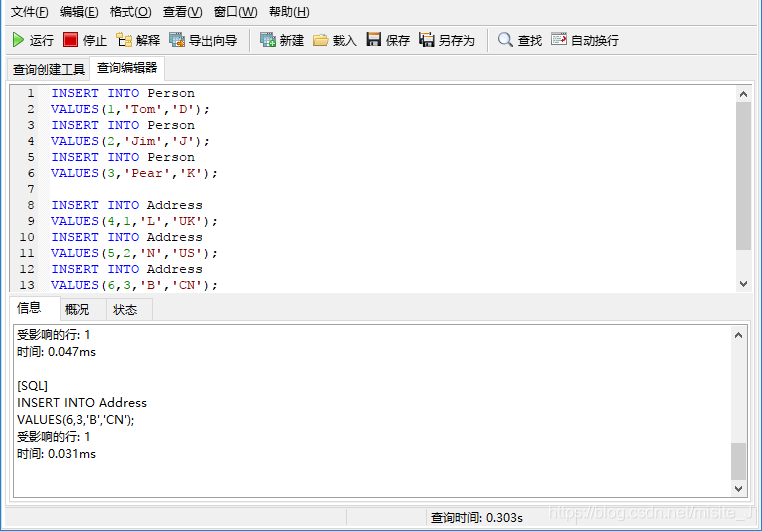Click the '时间: 0.031ms' message line

56,454
